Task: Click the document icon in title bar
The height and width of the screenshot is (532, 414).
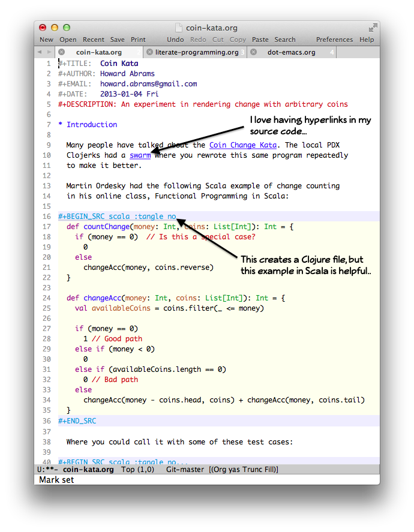Action: (178, 28)
